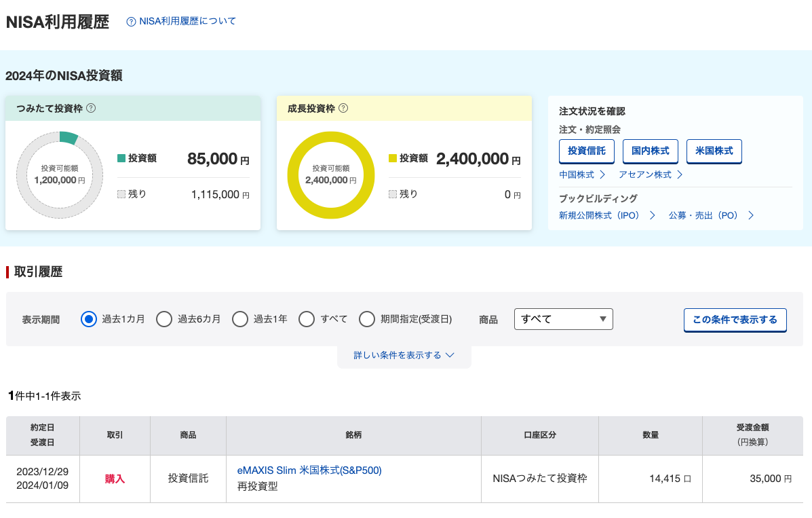812x518 pixels.
Task: Click the つみたて投資枠 progress ring chart
Action: click(59, 174)
